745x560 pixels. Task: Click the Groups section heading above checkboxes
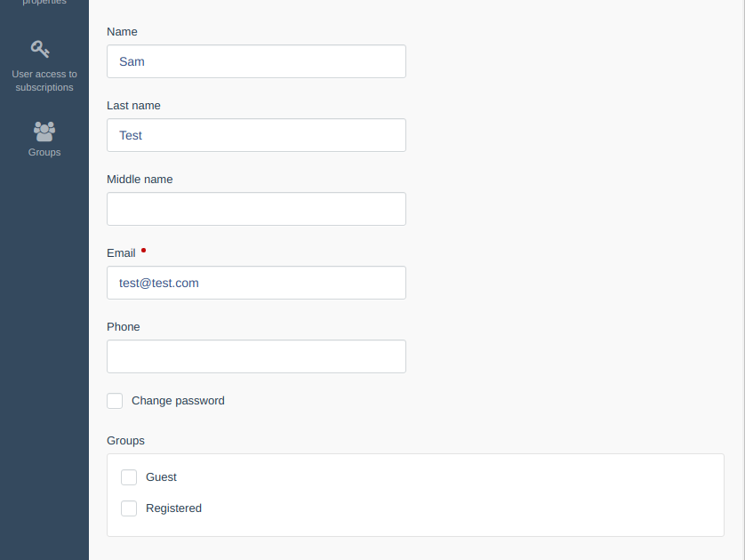125,441
